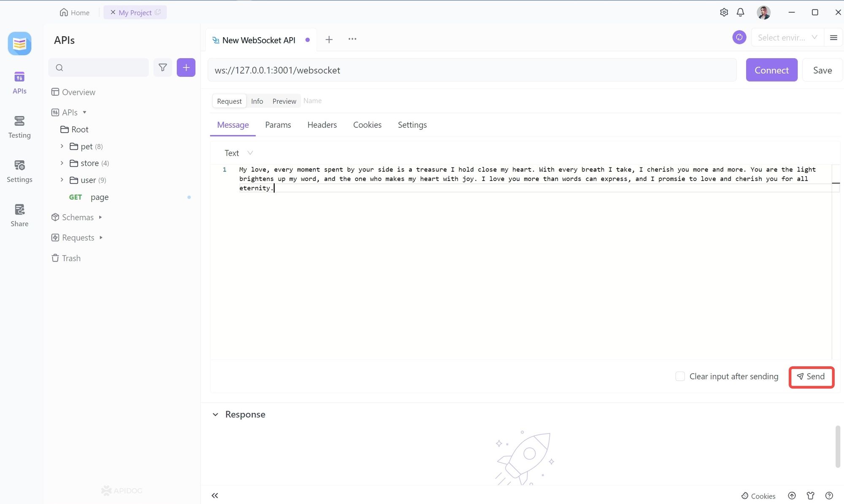Open the Trash
844x504 pixels.
66,258
